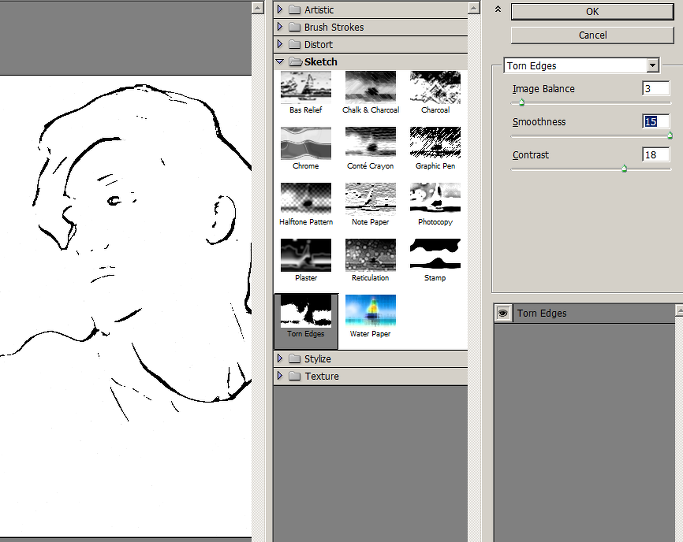The height and width of the screenshot is (542, 683).
Task: Toggle eye visibility of Torn Edges effect layer
Action: click(x=503, y=313)
